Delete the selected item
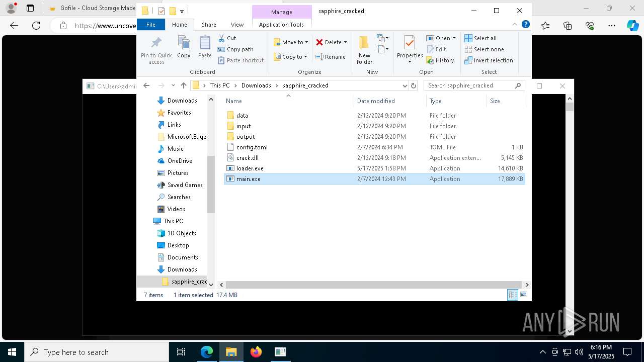644x362 pixels. click(x=328, y=42)
